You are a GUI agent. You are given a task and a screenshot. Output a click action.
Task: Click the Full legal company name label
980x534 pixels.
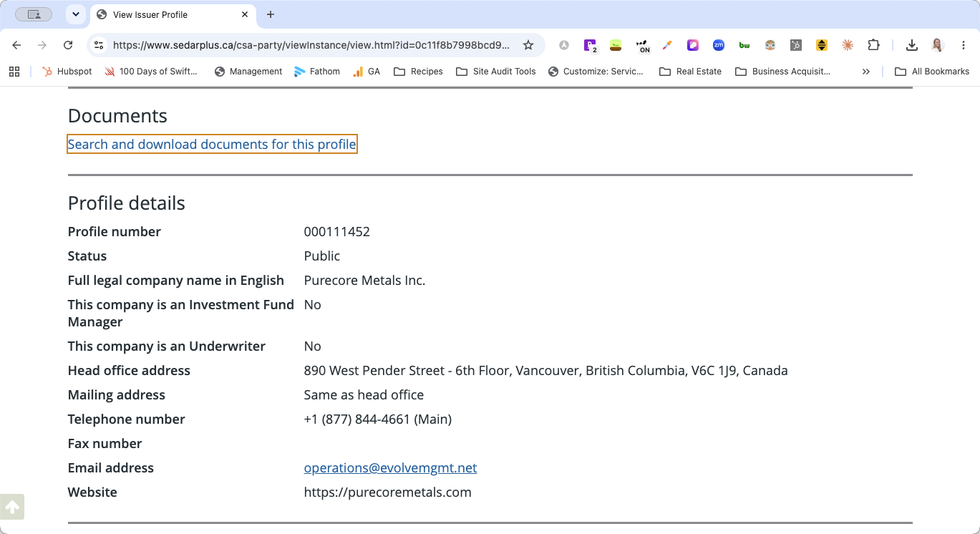coord(176,281)
